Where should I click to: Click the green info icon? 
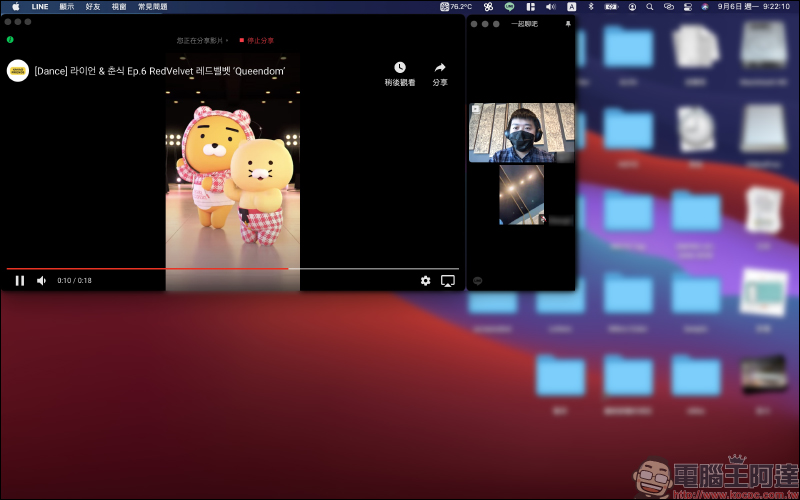pyautogui.click(x=10, y=39)
